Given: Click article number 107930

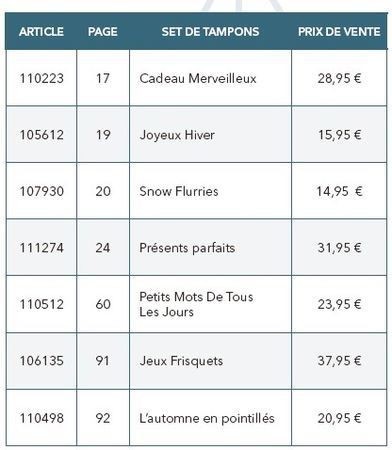Looking at the screenshot, I should tap(42, 191).
